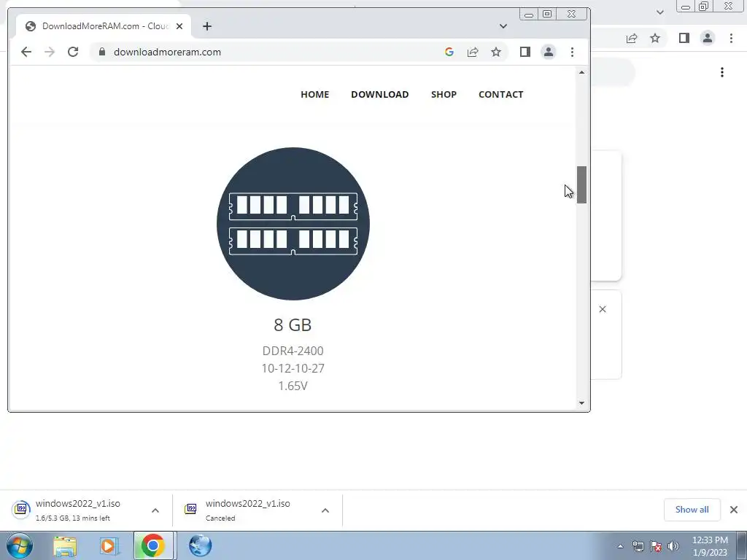The width and height of the screenshot is (747, 560).
Task: Open Action Center flag icon
Action: [656, 546]
